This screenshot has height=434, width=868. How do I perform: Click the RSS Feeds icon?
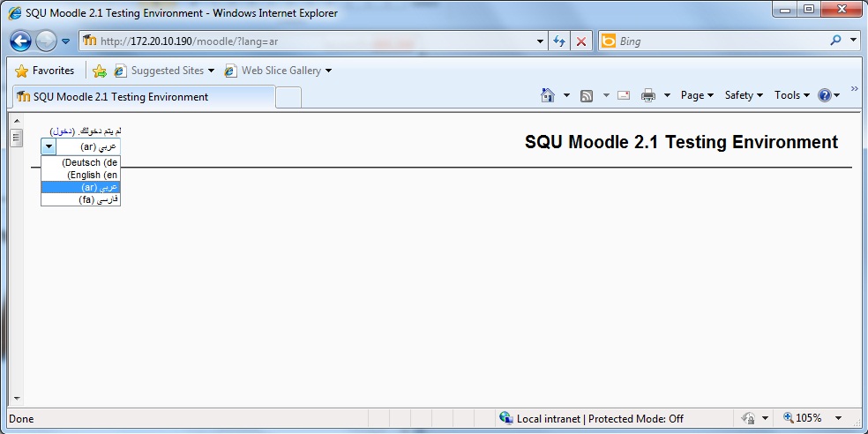587,96
